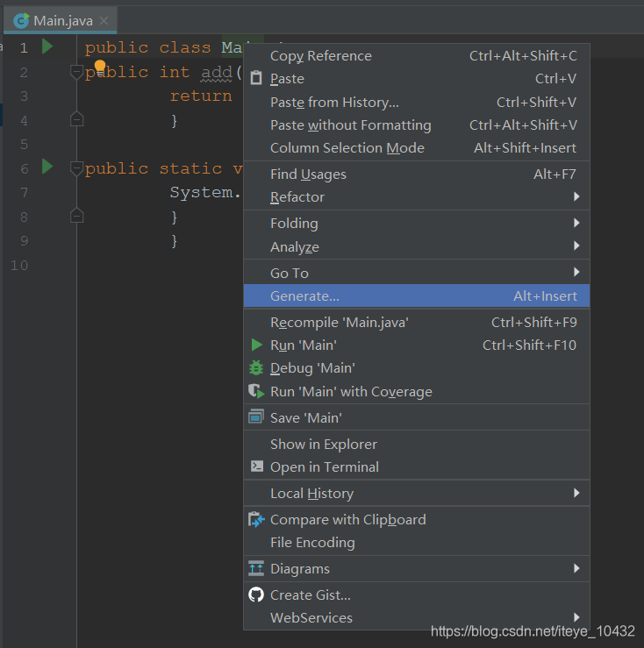Click the fold end marker on line 4
Screen dimensions: 644x648
pos(76,119)
